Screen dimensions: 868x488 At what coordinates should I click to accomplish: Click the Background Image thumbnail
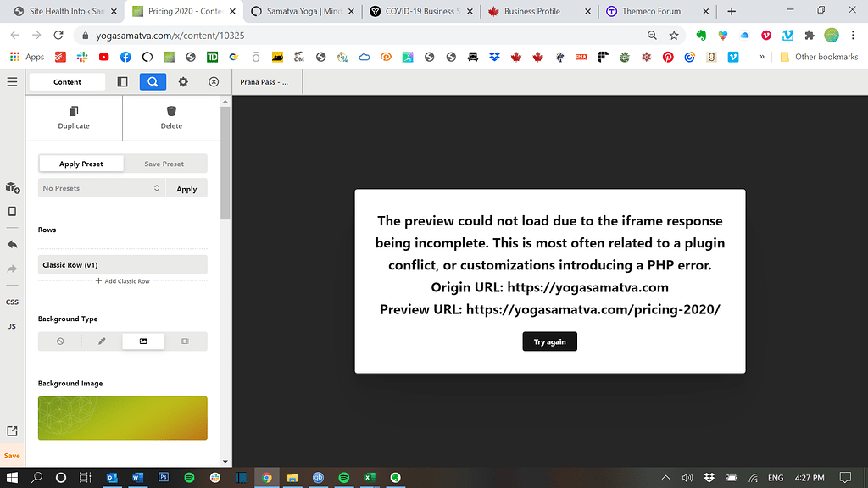click(x=123, y=418)
